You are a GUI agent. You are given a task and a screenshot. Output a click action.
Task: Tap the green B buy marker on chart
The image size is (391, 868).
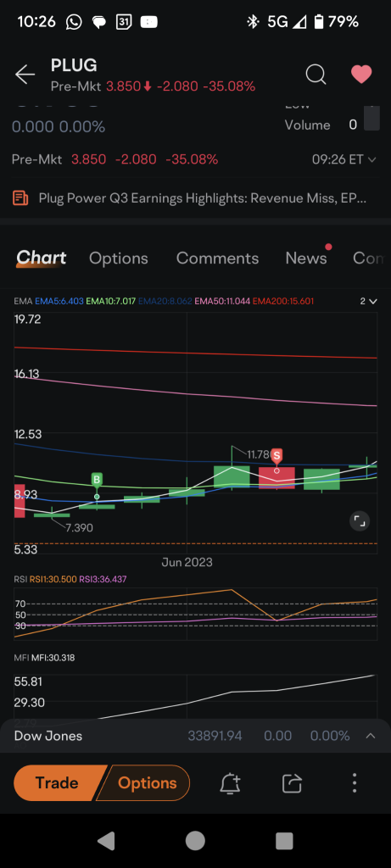pos(97,480)
